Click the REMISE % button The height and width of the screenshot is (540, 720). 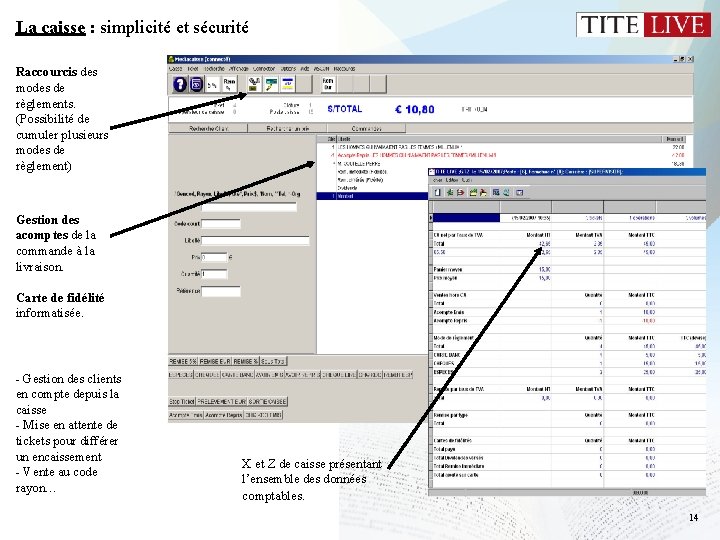(x=246, y=361)
